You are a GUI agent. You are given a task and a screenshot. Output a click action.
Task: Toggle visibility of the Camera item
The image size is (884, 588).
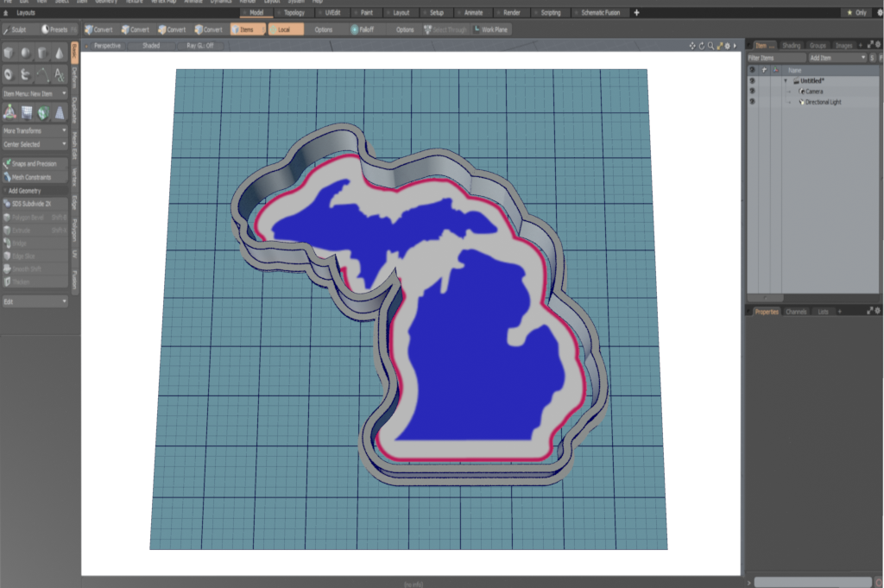pyautogui.click(x=752, y=91)
